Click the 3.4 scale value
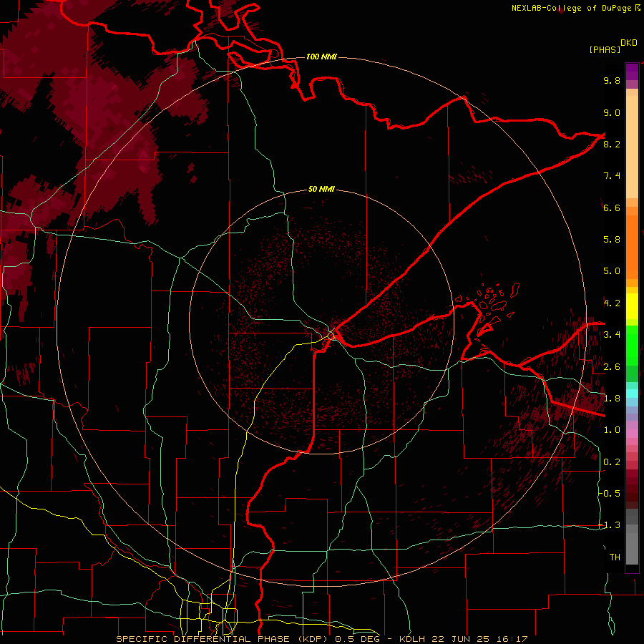The image size is (644, 644). (x=612, y=335)
